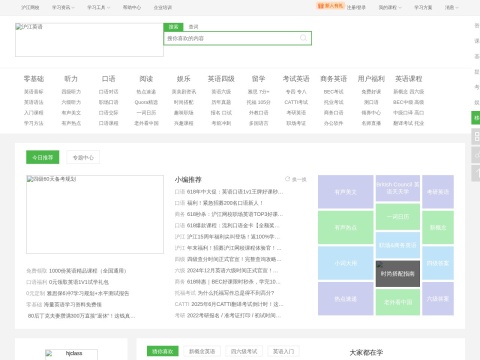
Task: Click the 沪江英语 logo image
Action: (89, 40)
